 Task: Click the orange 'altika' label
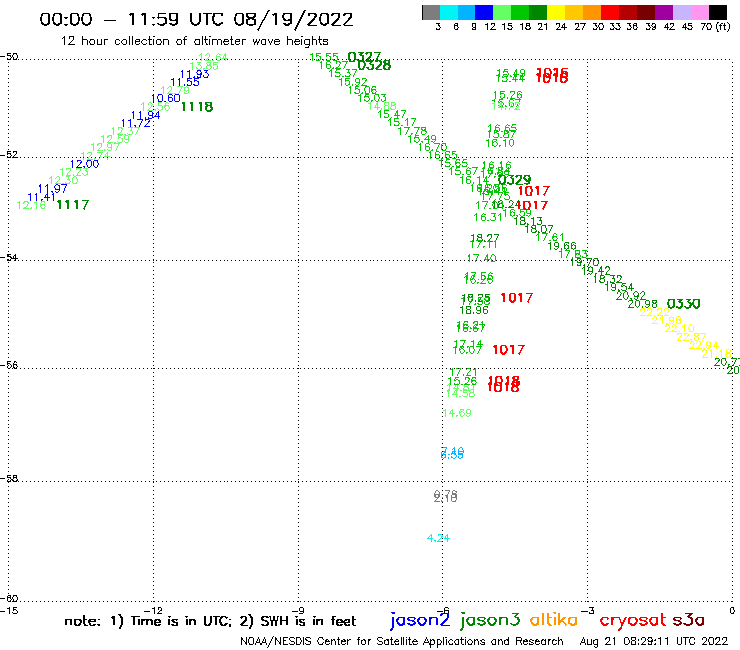(x=554, y=619)
